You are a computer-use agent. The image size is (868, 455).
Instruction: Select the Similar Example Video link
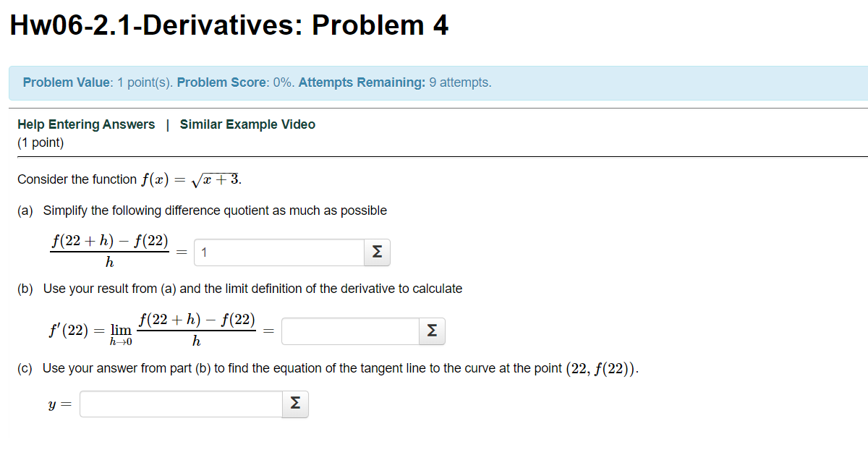[x=247, y=124]
